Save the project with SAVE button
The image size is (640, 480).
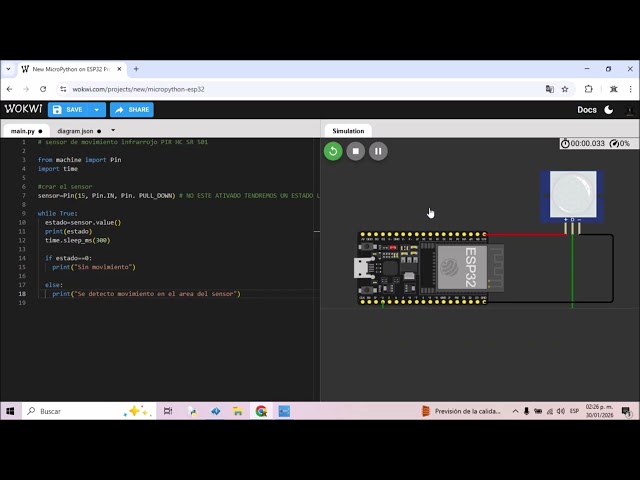point(68,110)
